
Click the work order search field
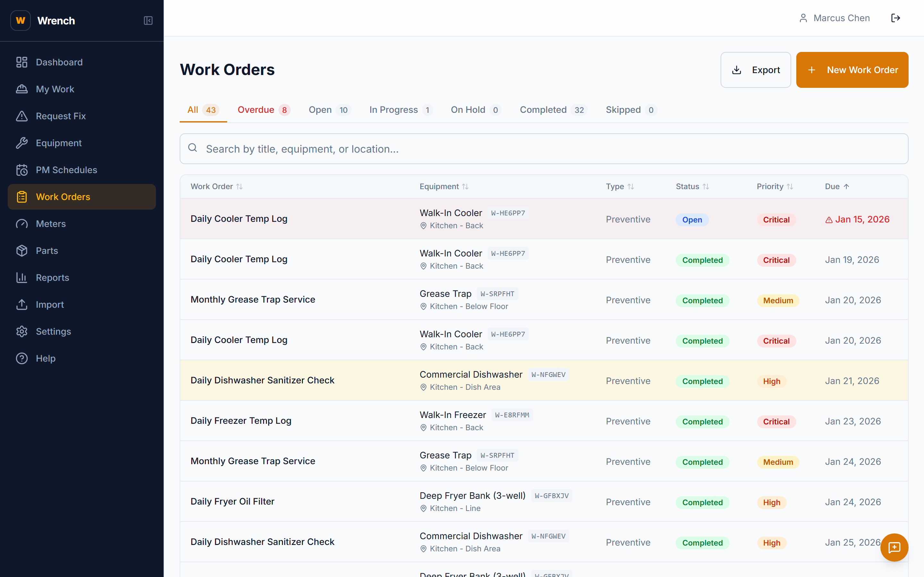pos(458,149)
